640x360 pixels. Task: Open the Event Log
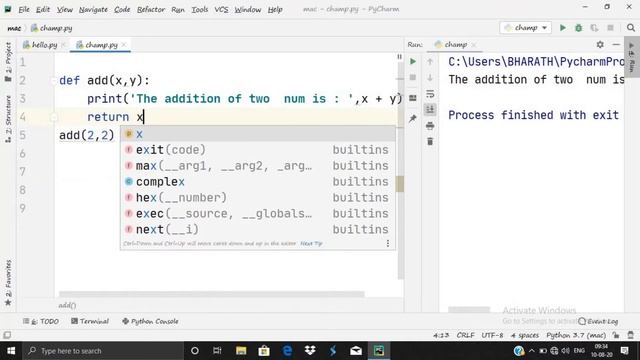point(598,321)
